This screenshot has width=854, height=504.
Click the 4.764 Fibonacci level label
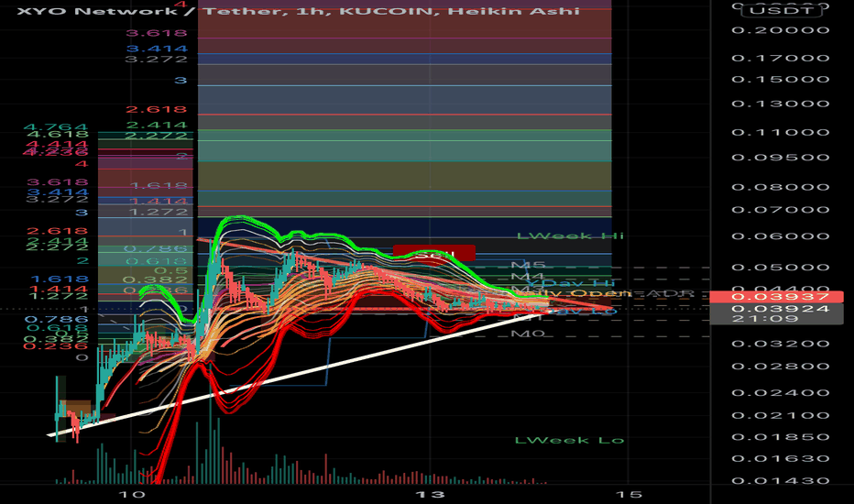[x=55, y=127]
